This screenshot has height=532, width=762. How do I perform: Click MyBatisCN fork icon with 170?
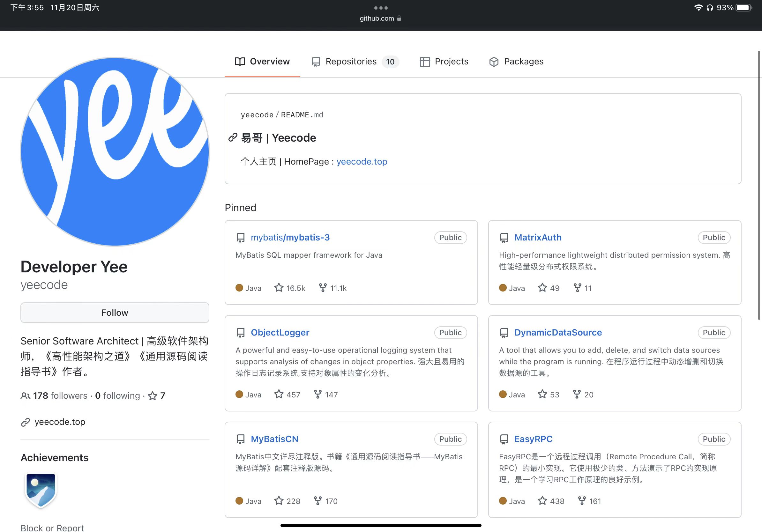[317, 500]
